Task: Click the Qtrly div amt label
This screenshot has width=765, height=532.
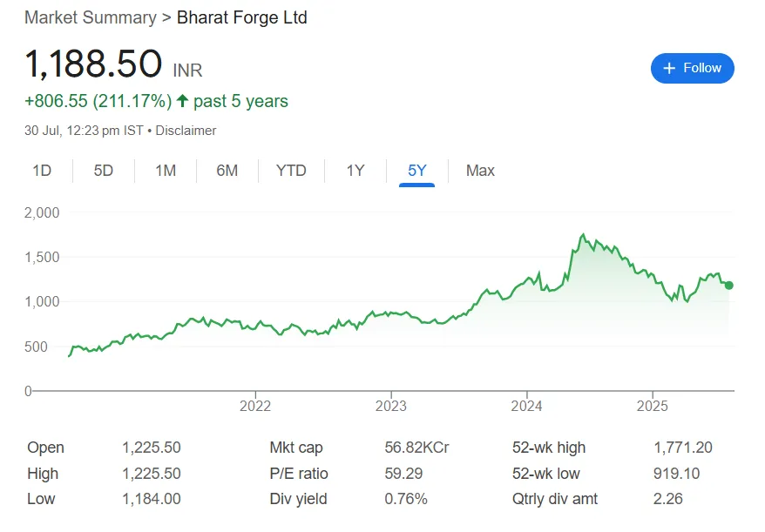Action: tap(555, 499)
